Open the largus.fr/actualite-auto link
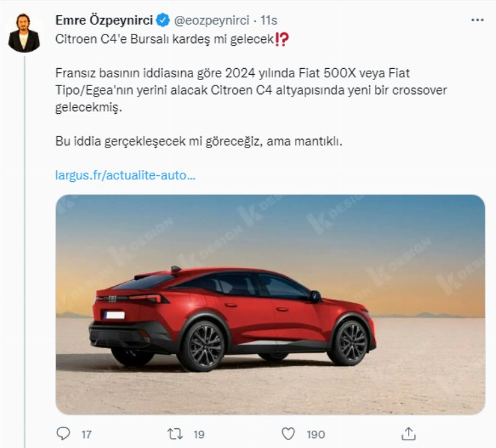 coord(125,175)
